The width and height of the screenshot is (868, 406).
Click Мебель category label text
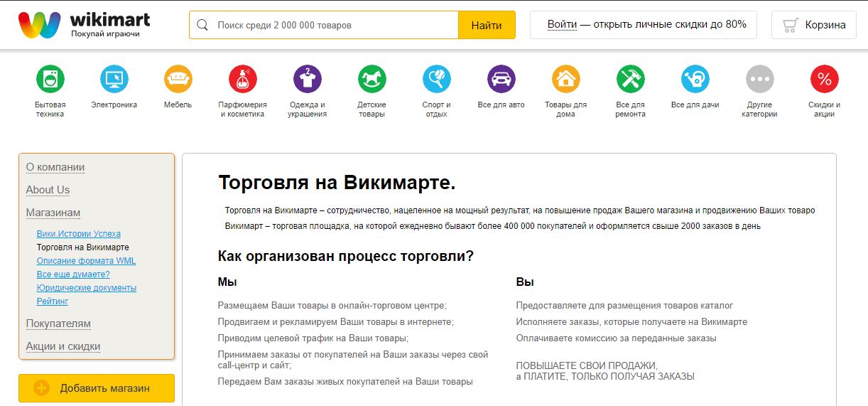pyautogui.click(x=178, y=105)
